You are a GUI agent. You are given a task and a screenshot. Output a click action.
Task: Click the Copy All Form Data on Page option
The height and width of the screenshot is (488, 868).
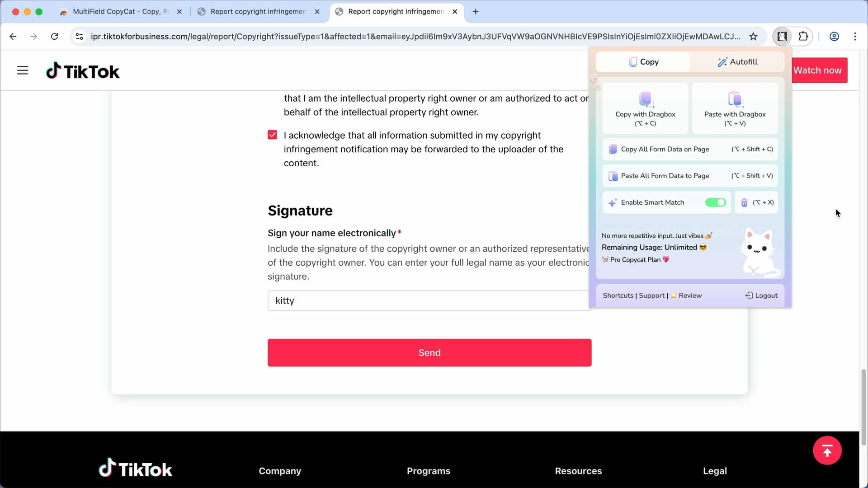(x=665, y=149)
